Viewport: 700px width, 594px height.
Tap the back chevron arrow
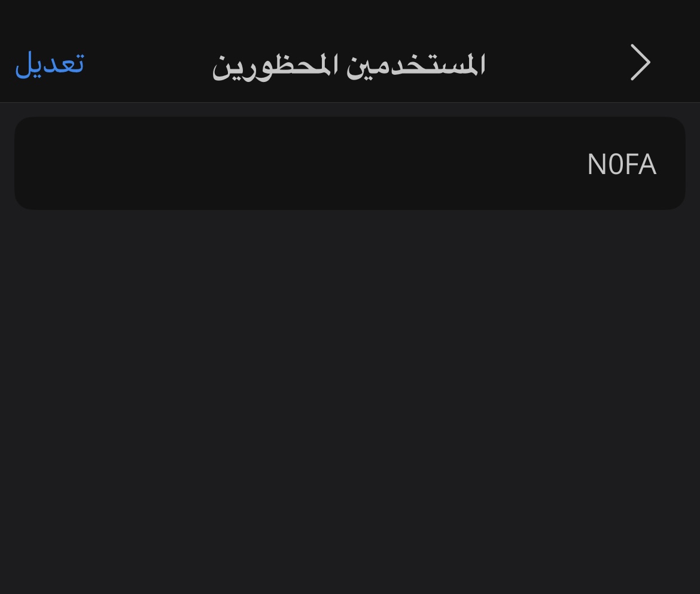640,63
